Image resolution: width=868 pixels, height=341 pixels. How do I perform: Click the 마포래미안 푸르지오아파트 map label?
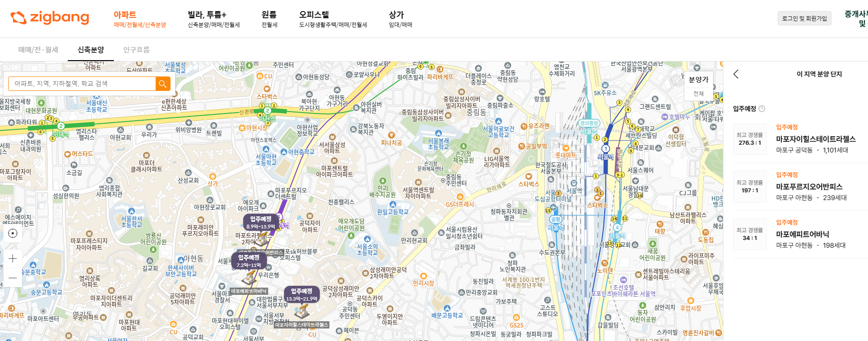200,230
